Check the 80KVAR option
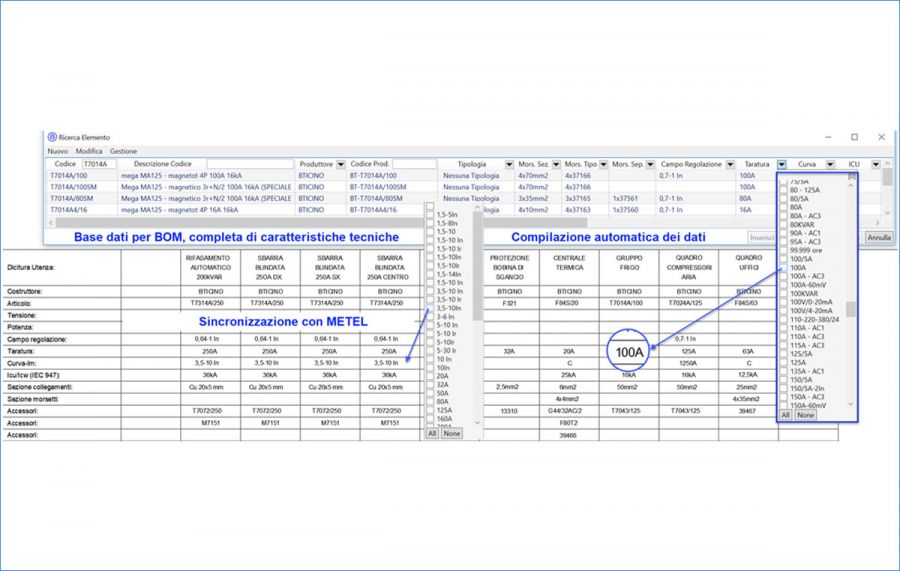The height and width of the screenshot is (571, 900). [783, 224]
